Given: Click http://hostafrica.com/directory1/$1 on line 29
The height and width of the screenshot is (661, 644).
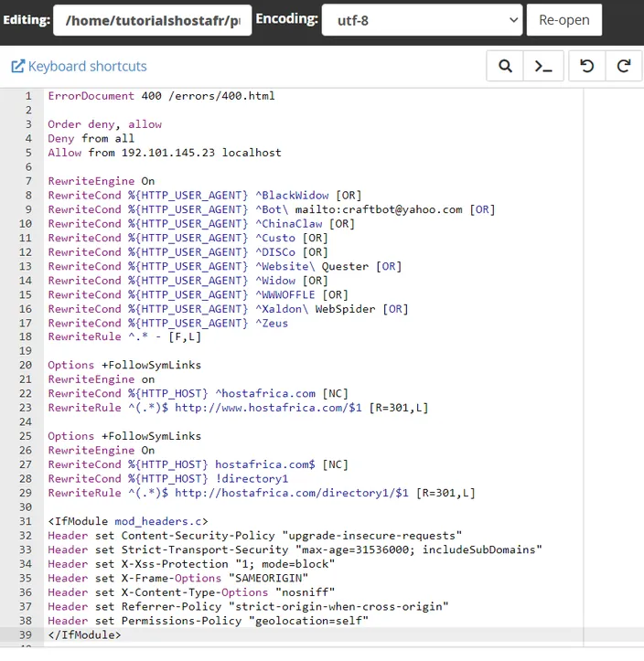Looking at the screenshot, I should (292, 493).
